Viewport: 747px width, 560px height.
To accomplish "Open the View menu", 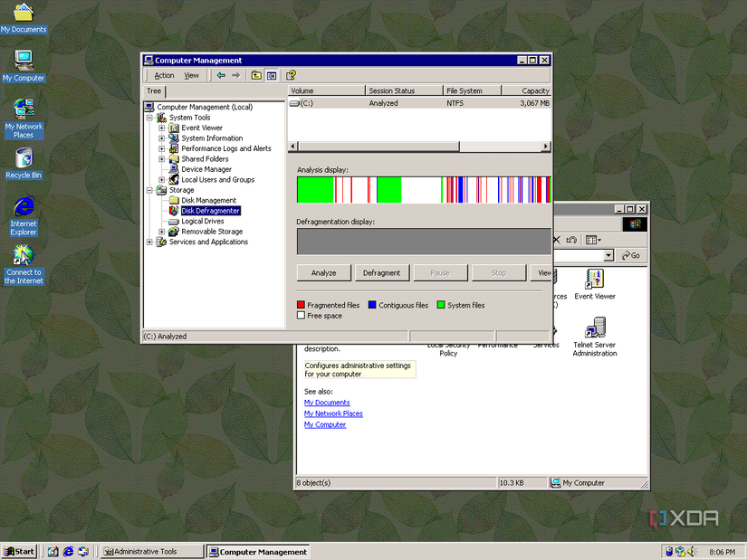I will click(x=190, y=75).
